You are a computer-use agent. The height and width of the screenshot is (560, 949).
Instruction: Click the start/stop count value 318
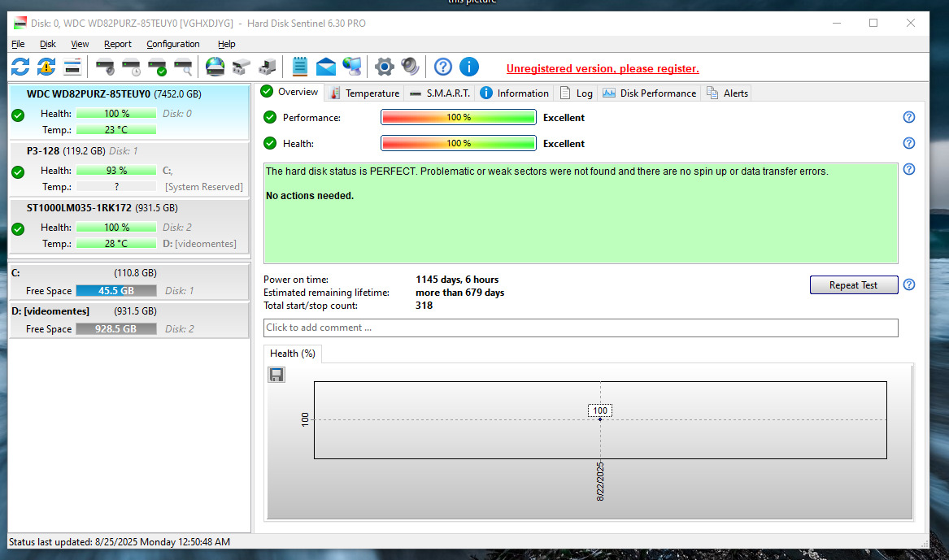(424, 306)
